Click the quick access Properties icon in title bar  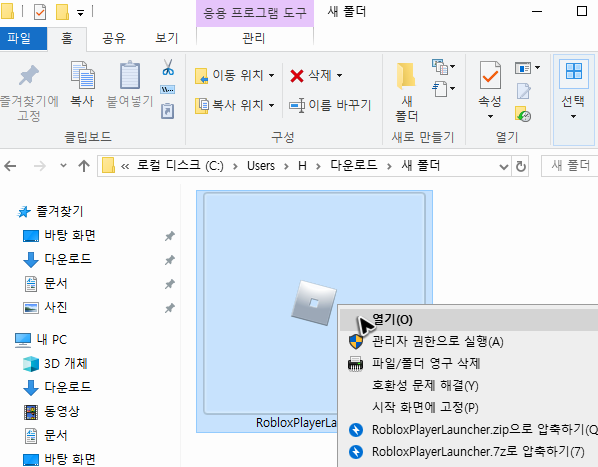(40, 12)
